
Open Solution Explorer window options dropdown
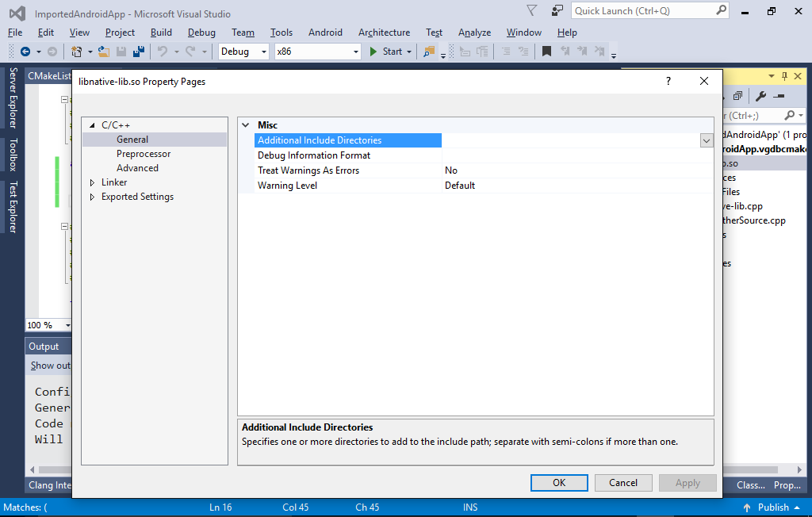(772, 76)
